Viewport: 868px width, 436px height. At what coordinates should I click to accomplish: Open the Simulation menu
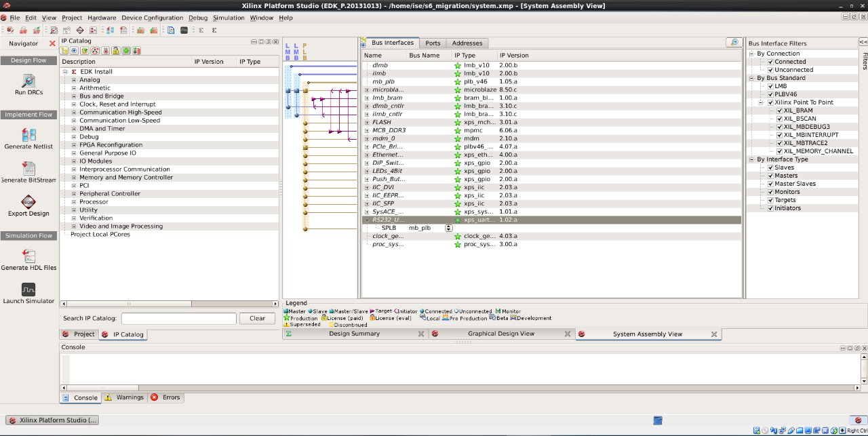point(229,18)
